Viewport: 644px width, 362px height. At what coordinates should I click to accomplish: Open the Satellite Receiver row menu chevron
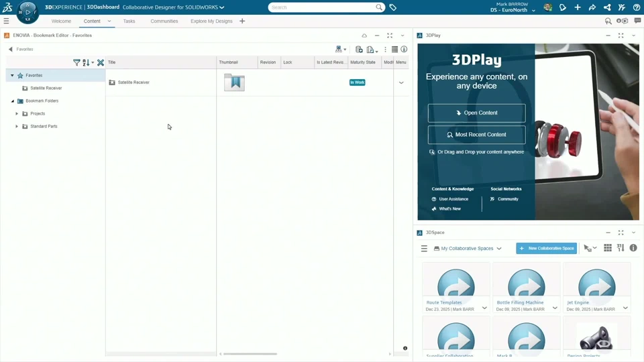401,82
